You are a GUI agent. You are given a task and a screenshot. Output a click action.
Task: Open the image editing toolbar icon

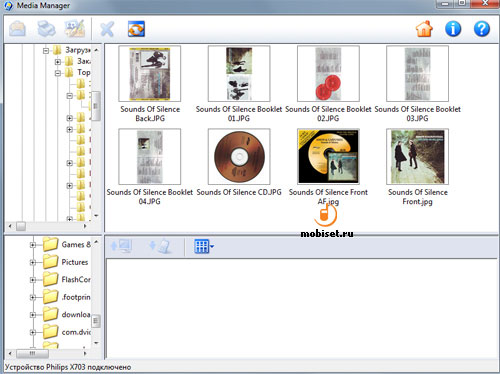click(74, 29)
